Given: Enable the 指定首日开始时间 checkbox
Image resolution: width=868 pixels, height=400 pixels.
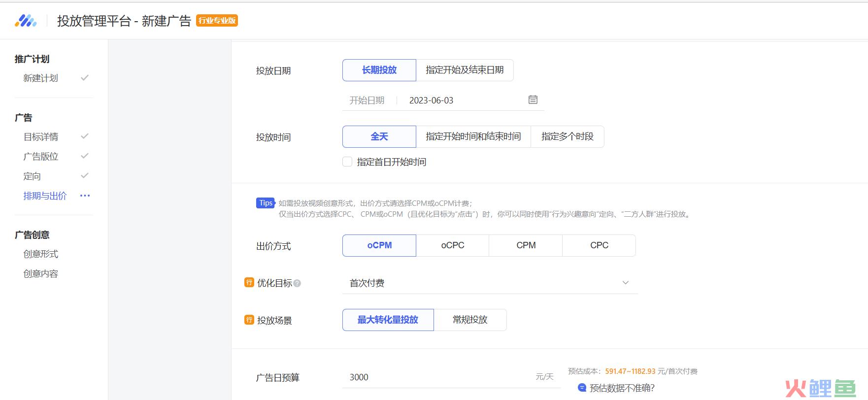Looking at the screenshot, I should (347, 162).
